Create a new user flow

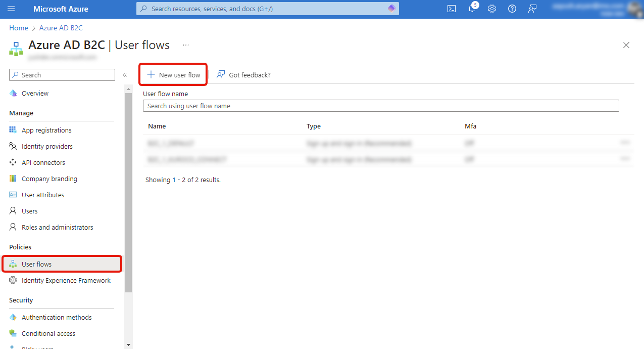(x=173, y=74)
